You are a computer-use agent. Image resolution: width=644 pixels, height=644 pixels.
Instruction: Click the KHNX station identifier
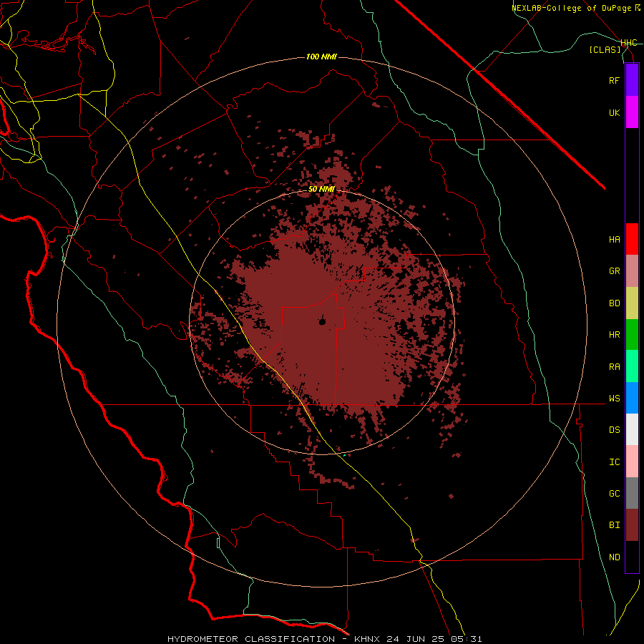tap(367, 639)
